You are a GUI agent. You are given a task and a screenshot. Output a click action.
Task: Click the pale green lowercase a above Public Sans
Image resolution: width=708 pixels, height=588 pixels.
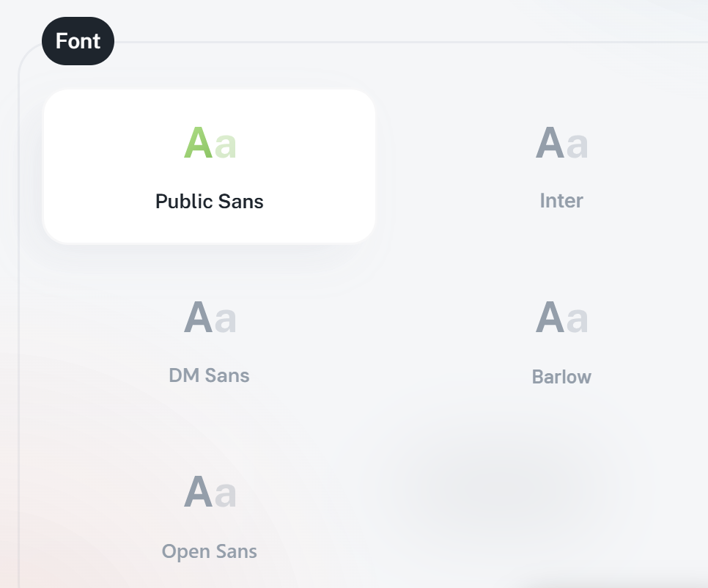226,145
